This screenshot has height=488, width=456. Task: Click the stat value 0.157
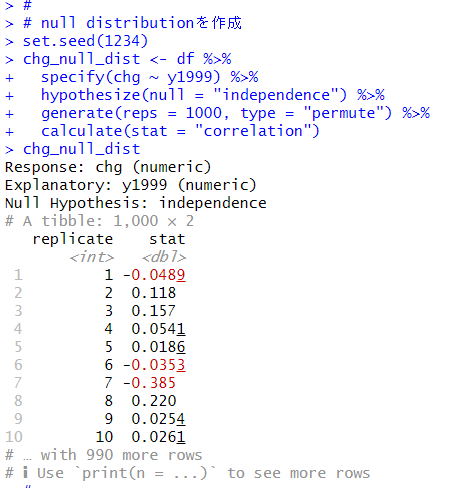tap(154, 311)
